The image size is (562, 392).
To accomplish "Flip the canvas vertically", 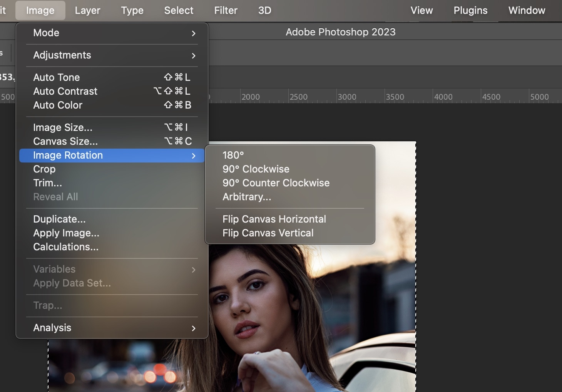I will point(268,233).
